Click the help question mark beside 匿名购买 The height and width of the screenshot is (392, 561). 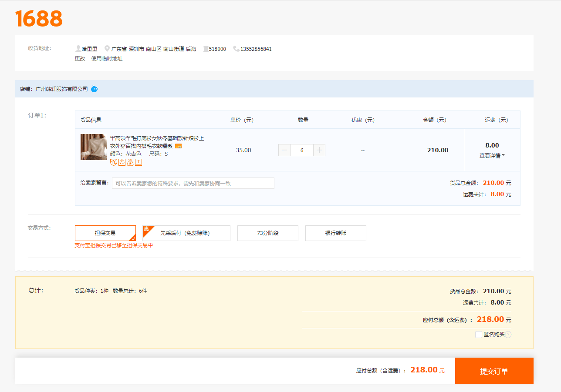508,335
